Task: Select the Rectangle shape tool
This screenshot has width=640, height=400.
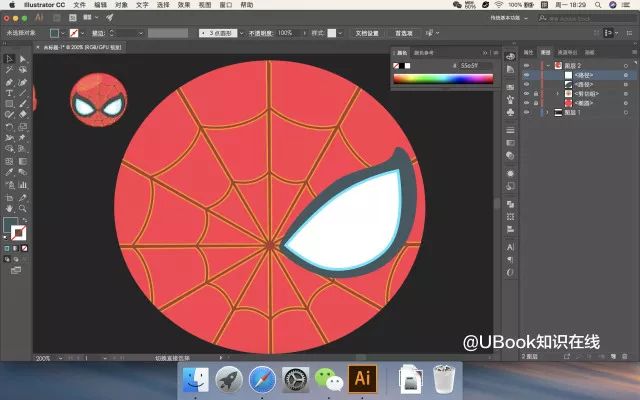Action: click(x=9, y=104)
